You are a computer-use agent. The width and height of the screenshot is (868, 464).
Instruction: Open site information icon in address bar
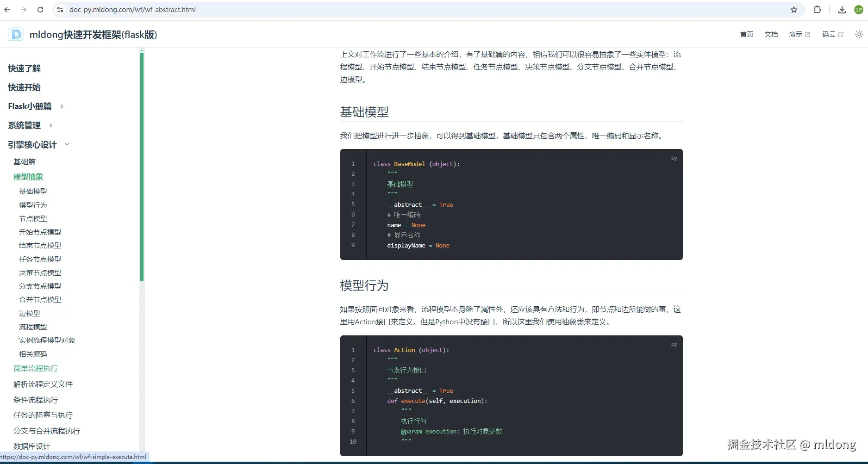60,10
